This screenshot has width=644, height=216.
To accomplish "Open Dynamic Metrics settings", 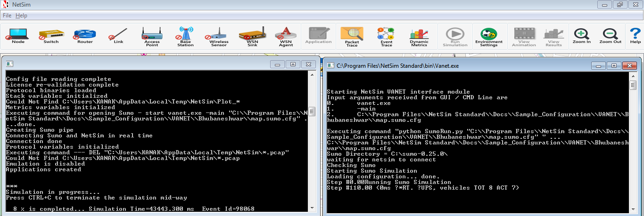I will [x=419, y=37].
